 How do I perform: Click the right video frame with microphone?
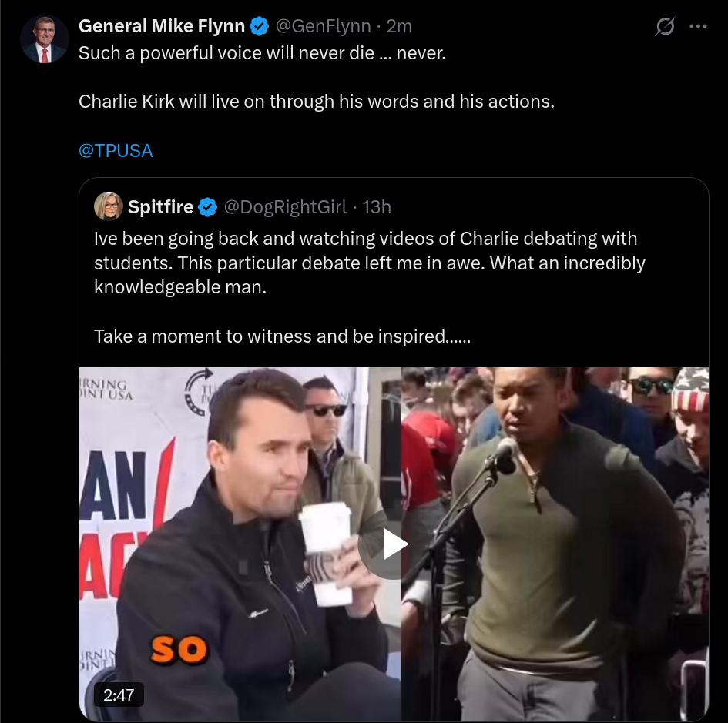click(x=555, y=544)
